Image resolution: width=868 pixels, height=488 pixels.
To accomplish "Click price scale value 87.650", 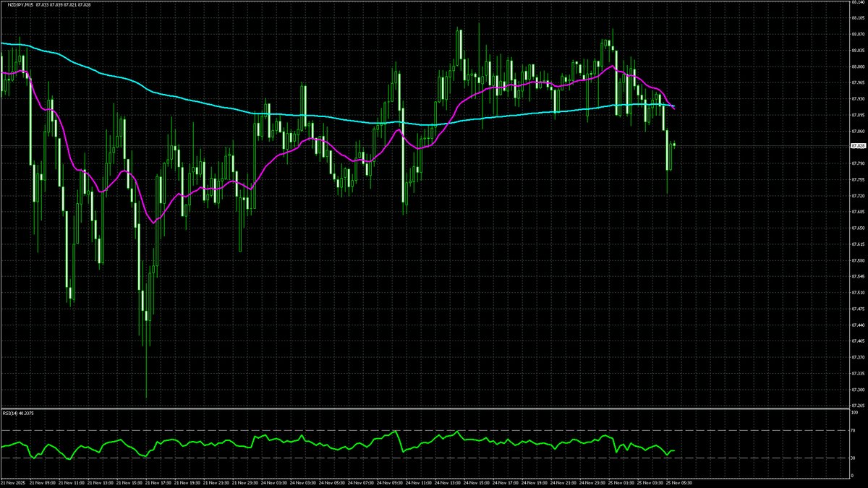I will (858, 228).
